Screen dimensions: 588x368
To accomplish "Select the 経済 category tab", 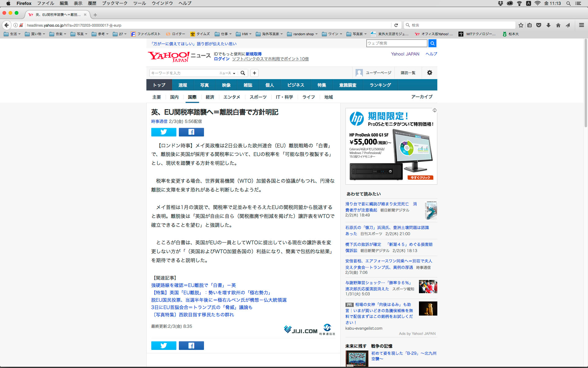I will click(x=210, y=97).
